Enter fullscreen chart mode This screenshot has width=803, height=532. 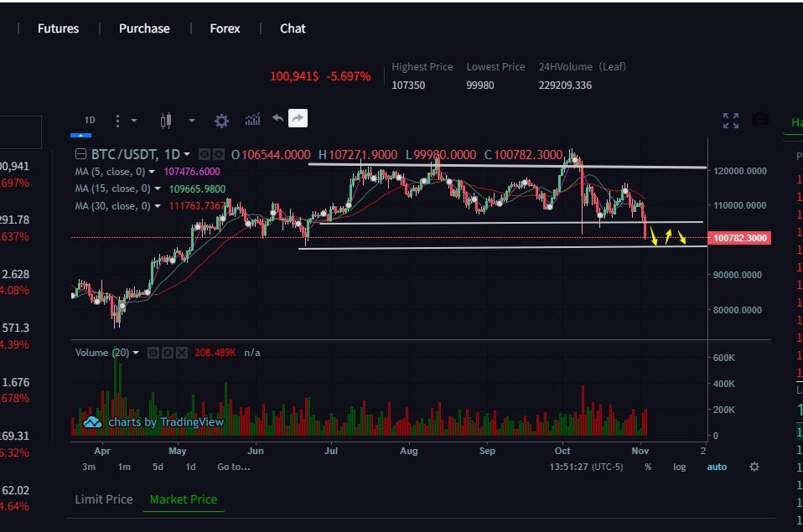point(730,120)
